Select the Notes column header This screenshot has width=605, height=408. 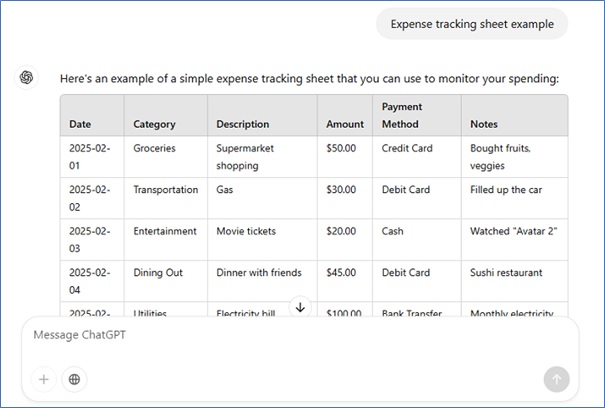[x=484, y=124]
